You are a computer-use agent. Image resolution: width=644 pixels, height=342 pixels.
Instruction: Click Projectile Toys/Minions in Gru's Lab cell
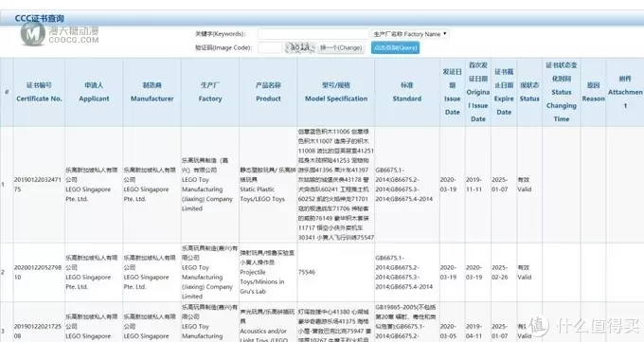pyautogui.click(x=267, y=272)
